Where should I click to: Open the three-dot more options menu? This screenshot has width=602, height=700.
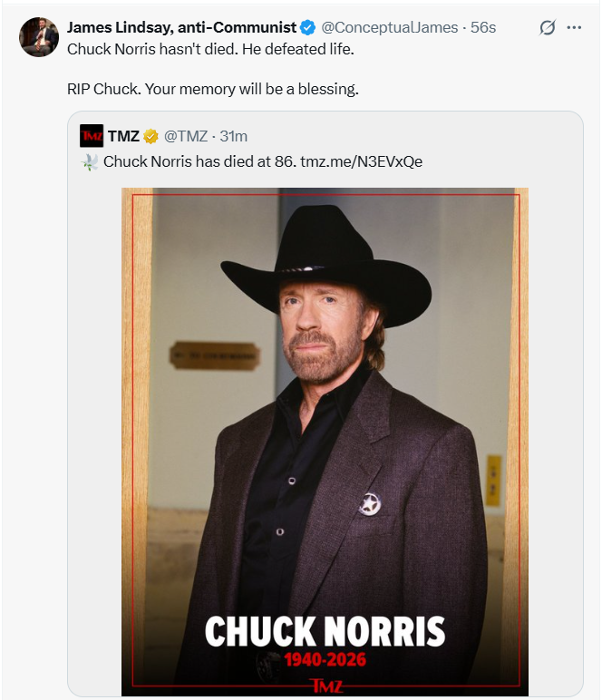pyautogui.click(x=574, y=28)
